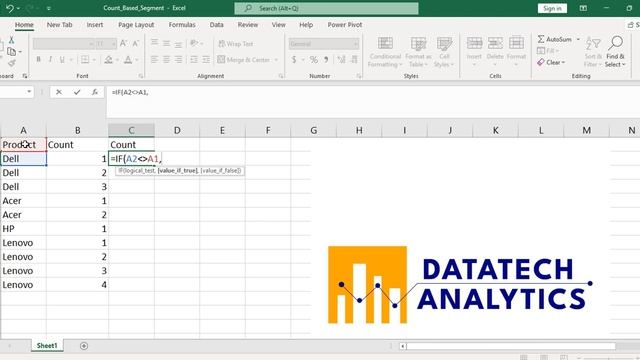Open Merge & Center dropdown arrow
Image resolution: width=640 pixels, height=360 pixels.
click(276, 60)
